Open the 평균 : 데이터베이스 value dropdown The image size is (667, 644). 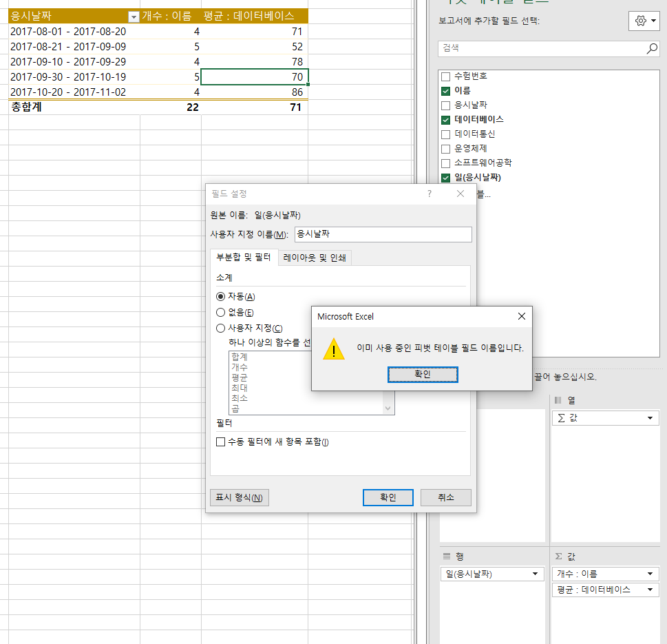tap(648, 590)
